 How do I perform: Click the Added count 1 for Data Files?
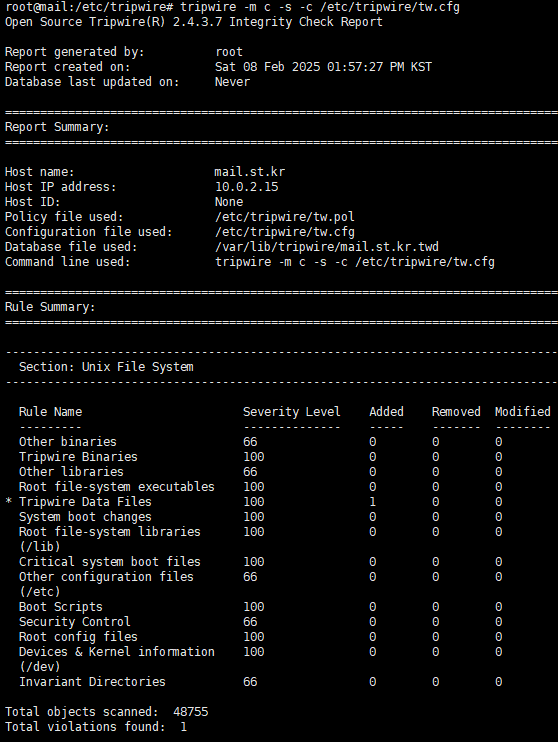point(372,502)
